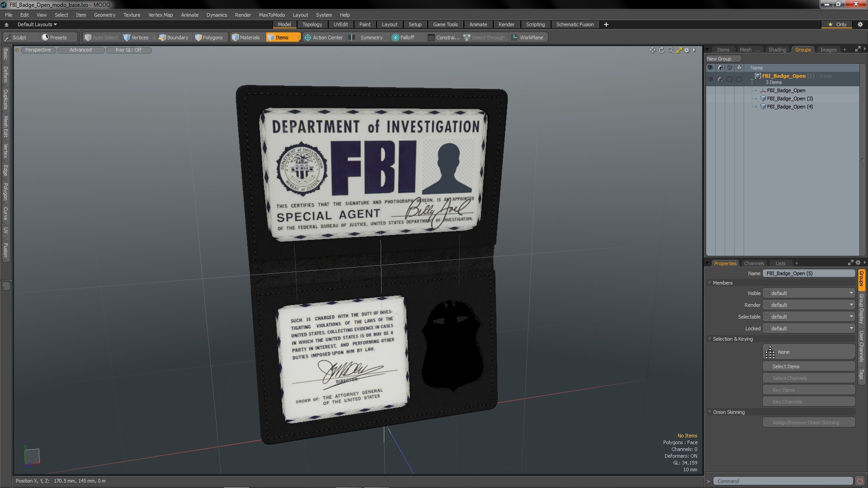Image resolution: width=868 pixels, height=488 pixels.
Task: Switch to the Shading panel tab
Action: [777, 50]
